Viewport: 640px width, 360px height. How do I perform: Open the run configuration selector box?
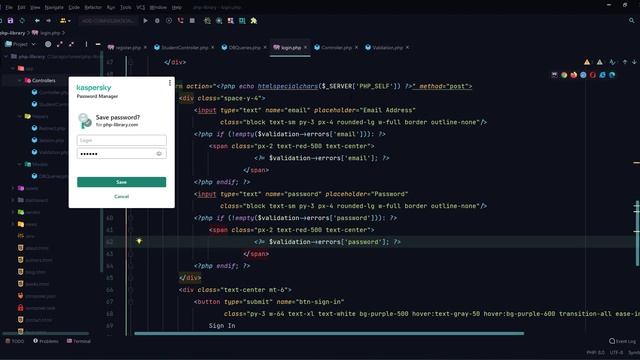108,20
